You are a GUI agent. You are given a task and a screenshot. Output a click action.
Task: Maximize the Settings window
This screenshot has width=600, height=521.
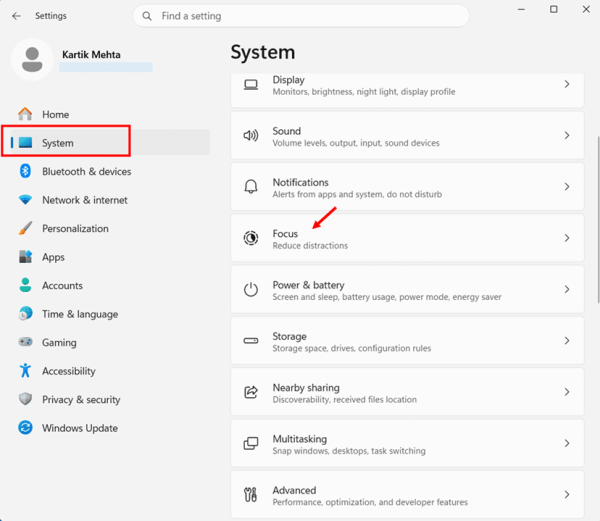(554, 9)
